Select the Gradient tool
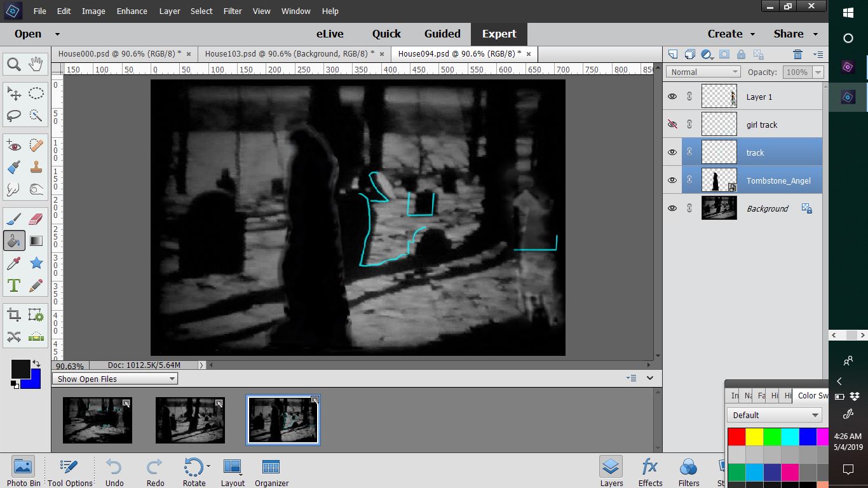The image size is (868, 488). [36, 241]
